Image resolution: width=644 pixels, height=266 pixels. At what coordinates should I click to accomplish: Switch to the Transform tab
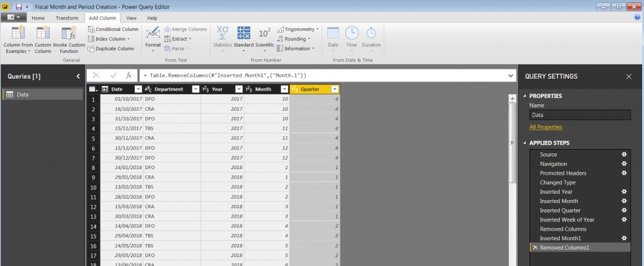pos(67,18)
